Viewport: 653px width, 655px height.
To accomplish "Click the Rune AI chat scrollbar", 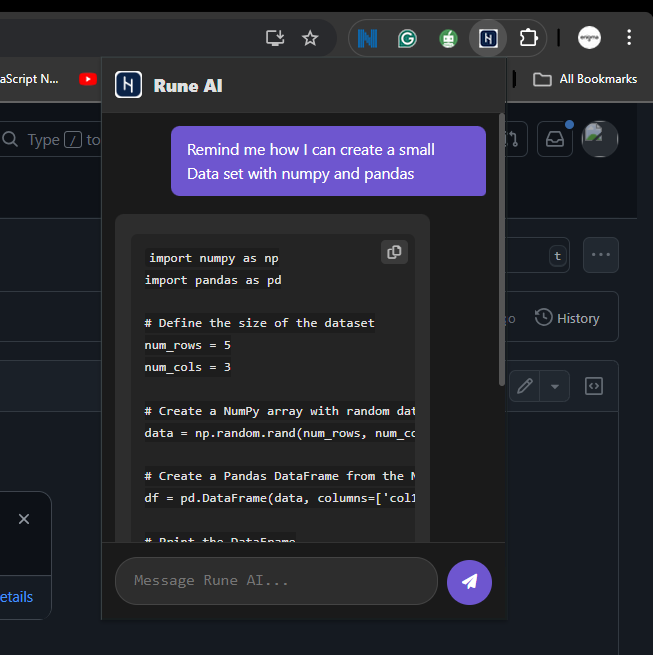I will (x=502, y=250).
